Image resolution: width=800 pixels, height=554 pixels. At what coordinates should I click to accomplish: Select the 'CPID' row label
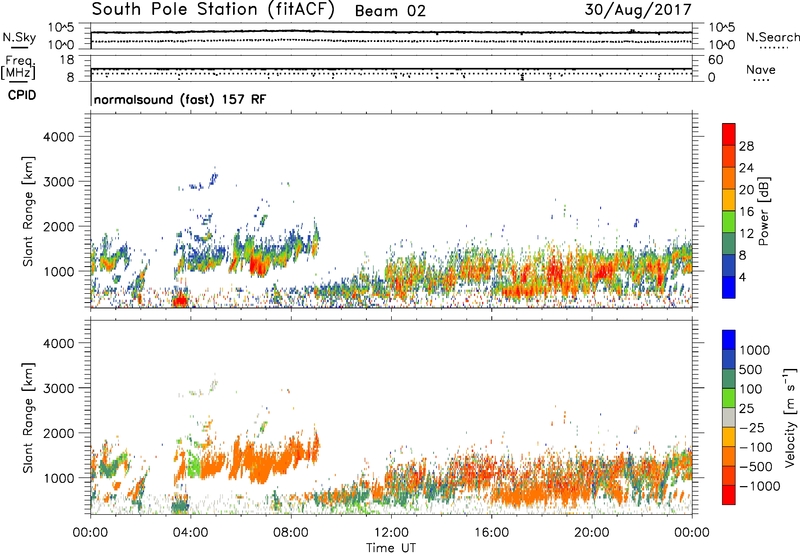[x=22, y=95]
